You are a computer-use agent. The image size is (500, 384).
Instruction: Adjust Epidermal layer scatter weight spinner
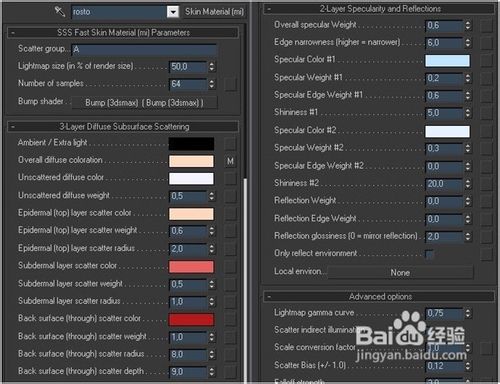click(x=212, y=231)
